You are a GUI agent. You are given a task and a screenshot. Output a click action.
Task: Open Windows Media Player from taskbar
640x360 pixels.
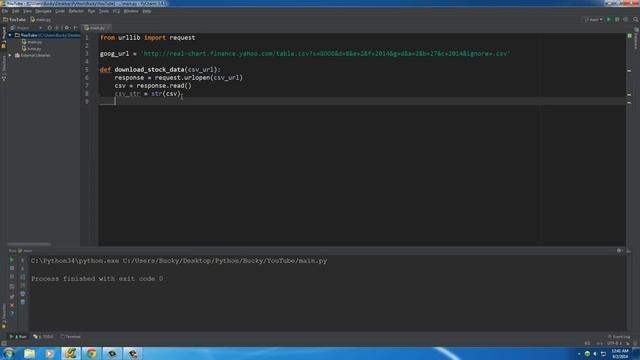click(x=49, y=353)
